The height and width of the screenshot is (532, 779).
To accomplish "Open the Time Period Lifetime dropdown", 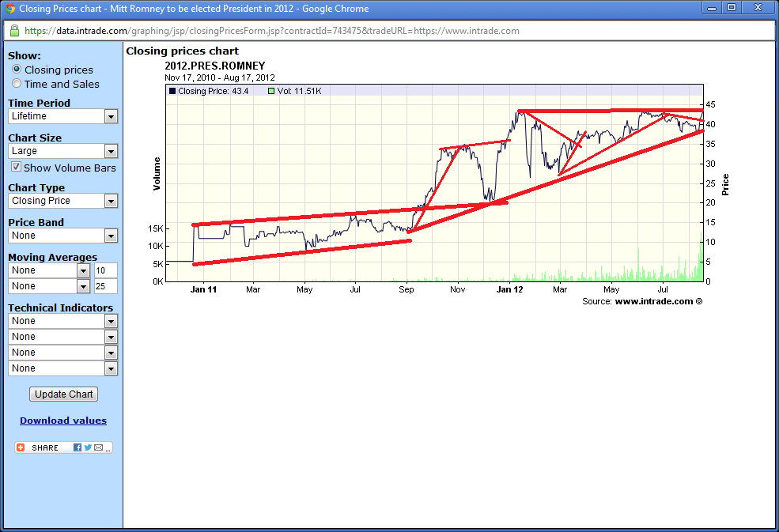I will (63, 116).
